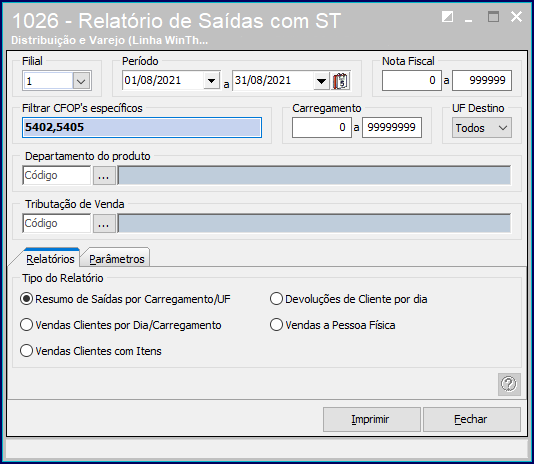
Task: Click the Nota Fiscal final 999999 field
Action: click(482, 81)
